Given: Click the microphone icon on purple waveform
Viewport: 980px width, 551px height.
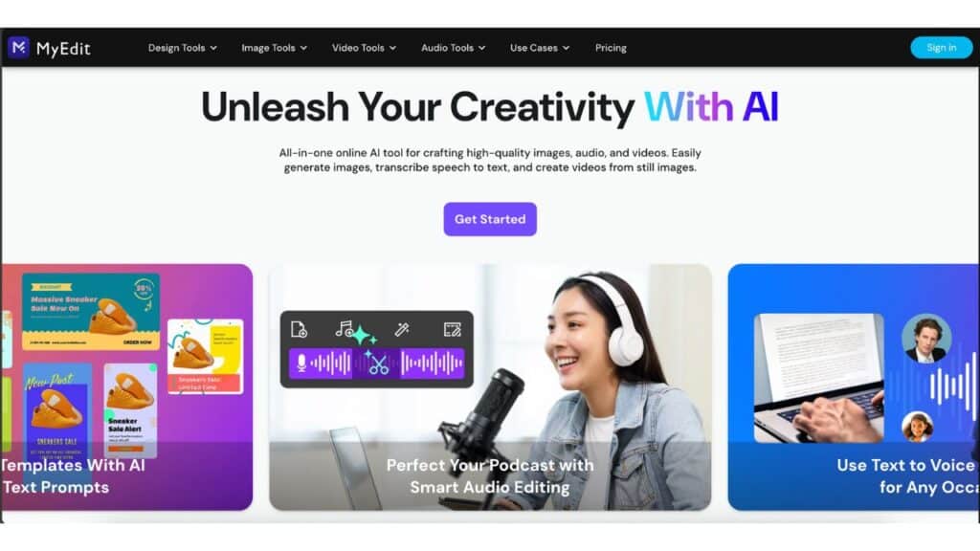Looking at the screenshot, I should (301, 363).
